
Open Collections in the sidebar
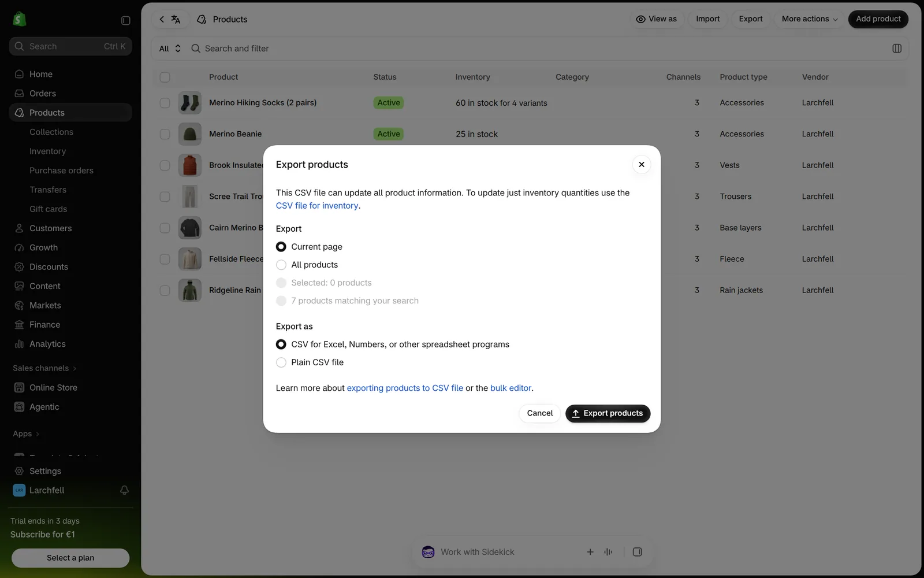[51, 132]
